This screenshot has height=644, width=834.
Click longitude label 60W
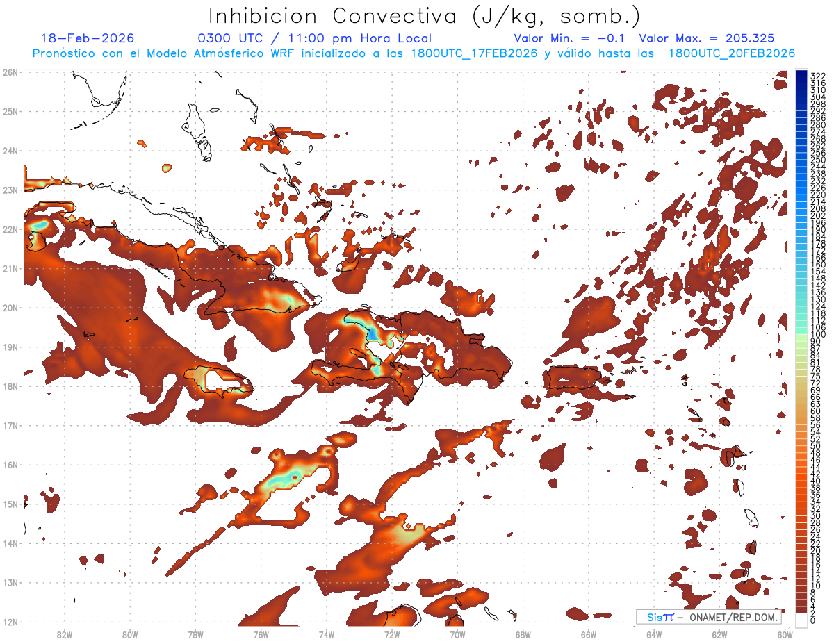point(785,634)
